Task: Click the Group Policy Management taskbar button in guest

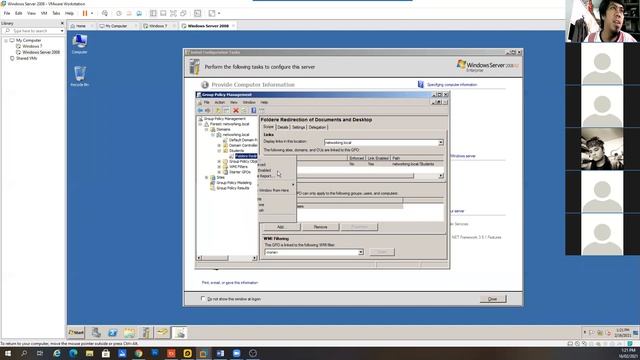Action: click(x=179, y=333)
